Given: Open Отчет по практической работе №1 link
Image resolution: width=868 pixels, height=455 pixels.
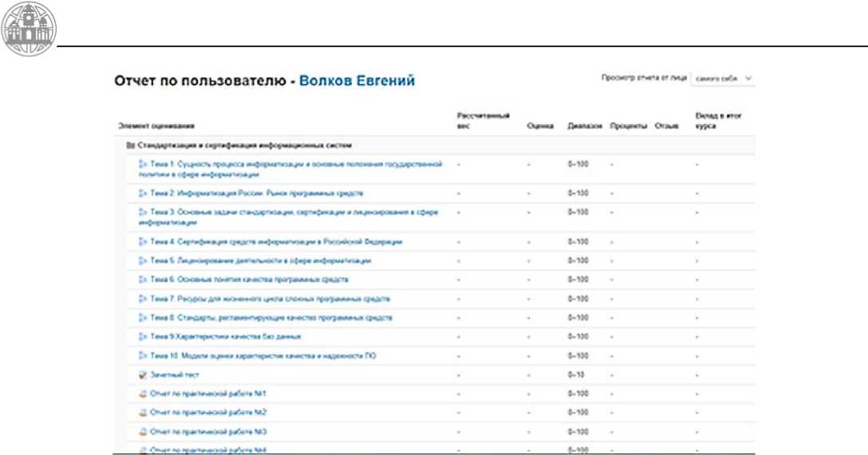Looking at the screenshot, I should (208, 394).
